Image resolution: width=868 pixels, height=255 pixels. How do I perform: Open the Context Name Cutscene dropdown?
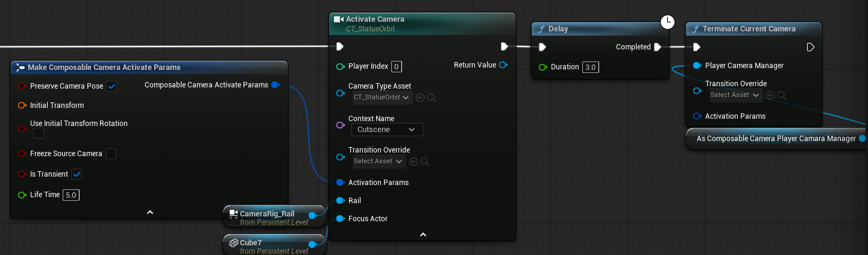click(x=387, y=130)
